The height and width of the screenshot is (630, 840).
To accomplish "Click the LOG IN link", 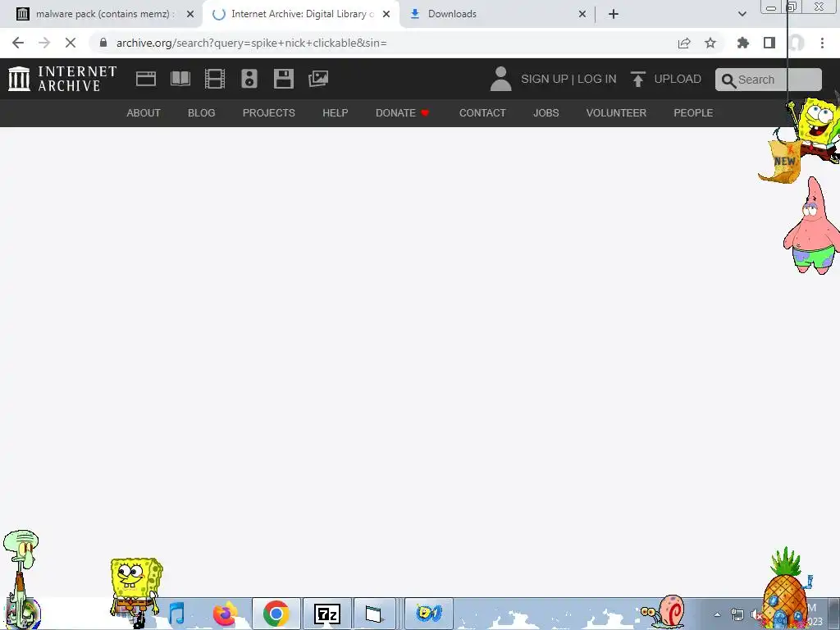I will (x=597, y=80).
